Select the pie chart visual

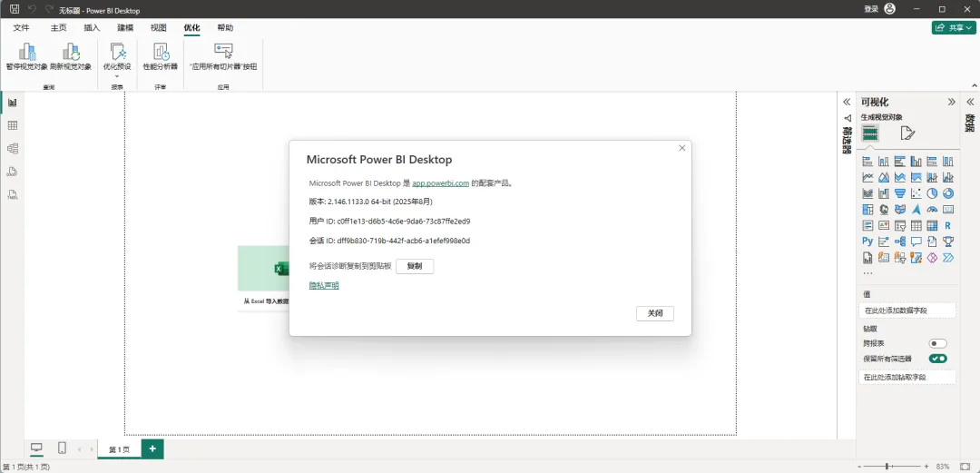932,193
